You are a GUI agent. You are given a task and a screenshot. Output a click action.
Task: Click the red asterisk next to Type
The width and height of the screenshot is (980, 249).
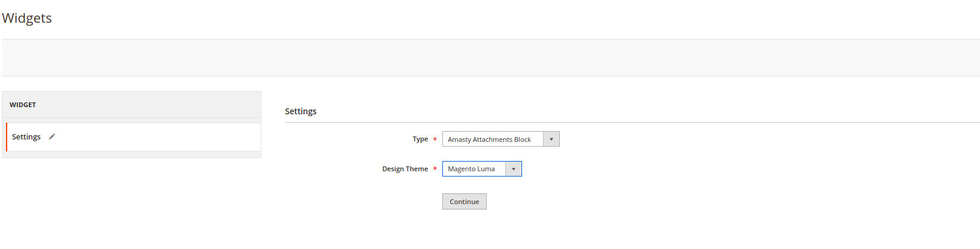pos(435,139)
